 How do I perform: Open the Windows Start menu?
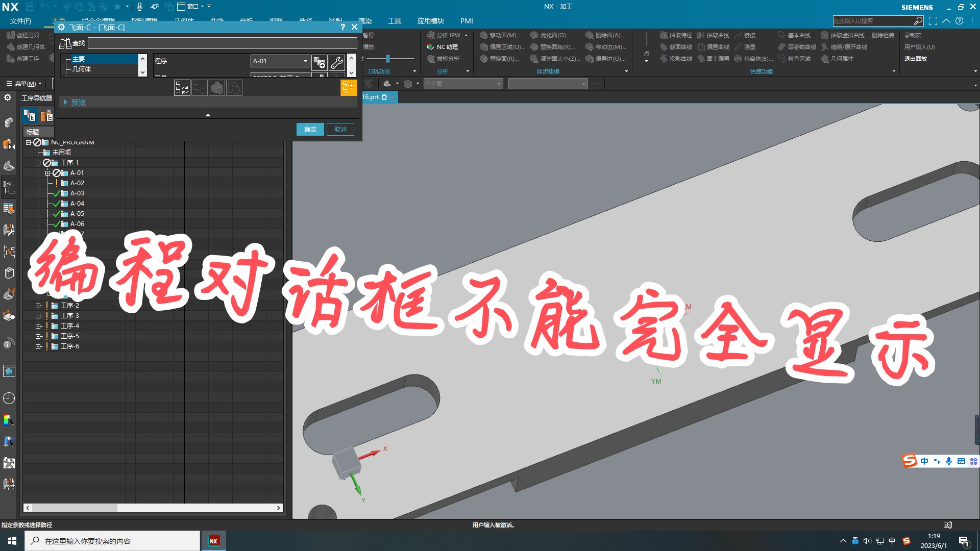(x=12, y=541)
